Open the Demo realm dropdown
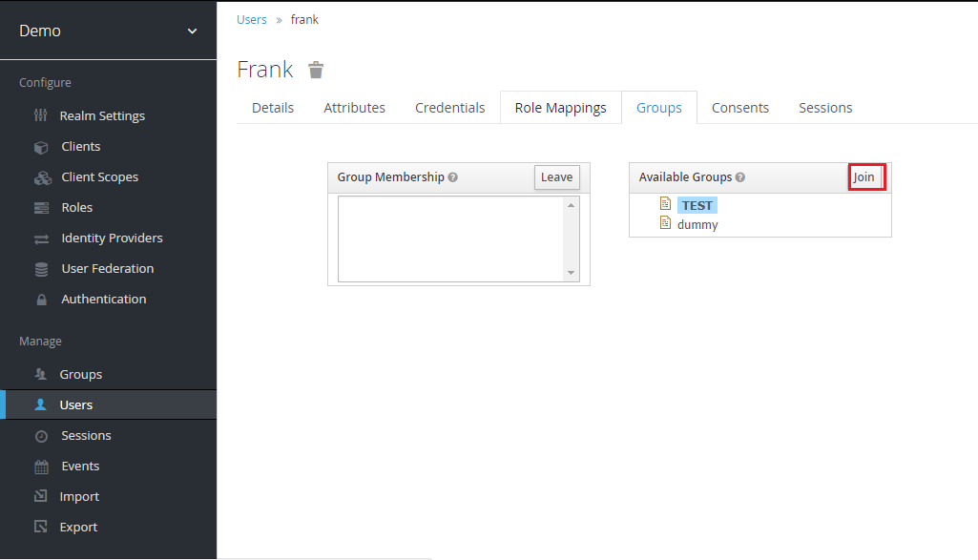 tap(108, 31)
